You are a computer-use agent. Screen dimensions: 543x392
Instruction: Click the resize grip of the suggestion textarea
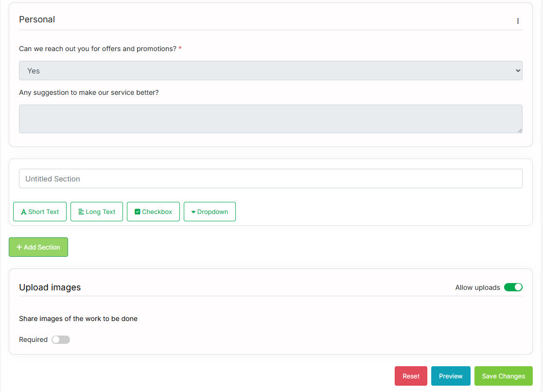(x=520, y=131)
